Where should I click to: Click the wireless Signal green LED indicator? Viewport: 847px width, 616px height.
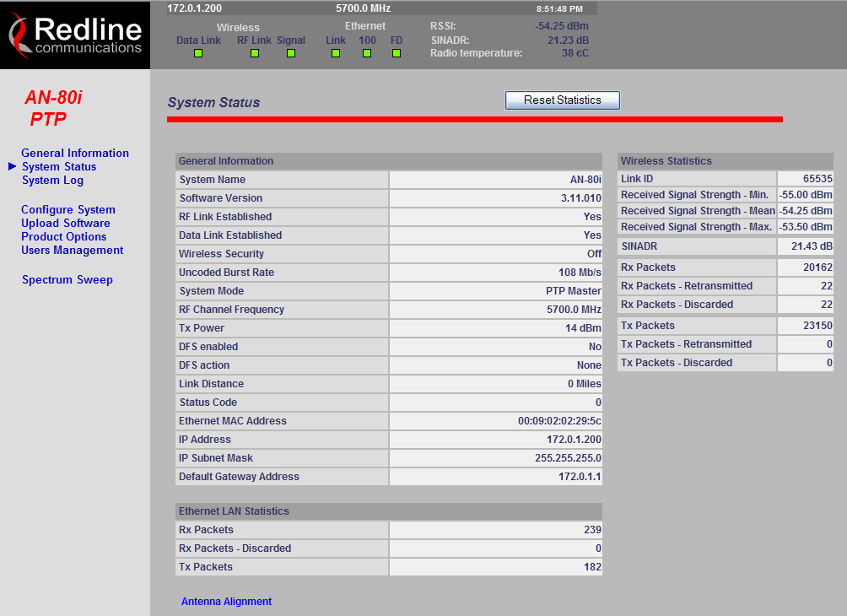[291, 53]
